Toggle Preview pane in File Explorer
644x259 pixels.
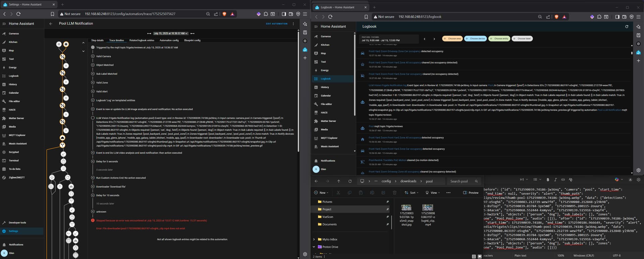coord(471,192)
